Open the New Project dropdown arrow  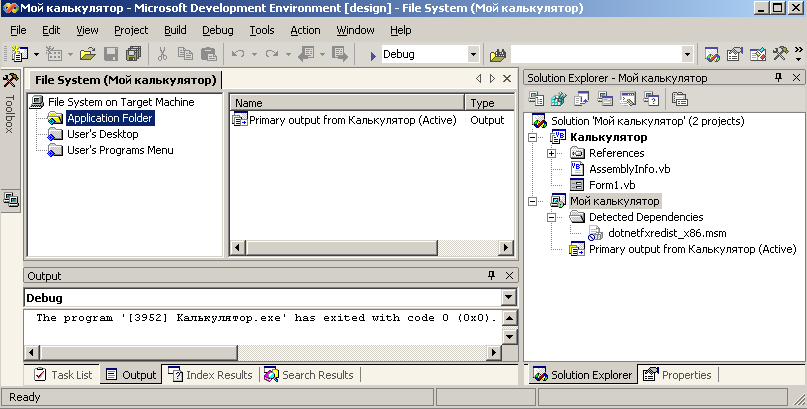[x=36, y=54]
